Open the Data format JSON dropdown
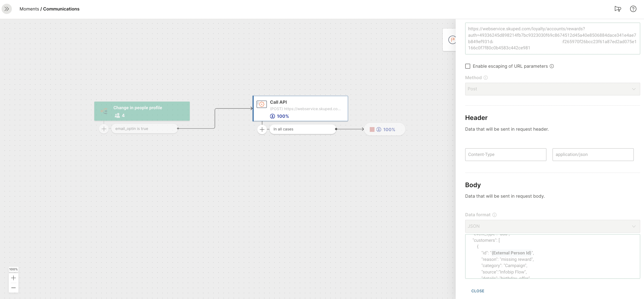Screen dimensions: 644x299 click(552, 226)
